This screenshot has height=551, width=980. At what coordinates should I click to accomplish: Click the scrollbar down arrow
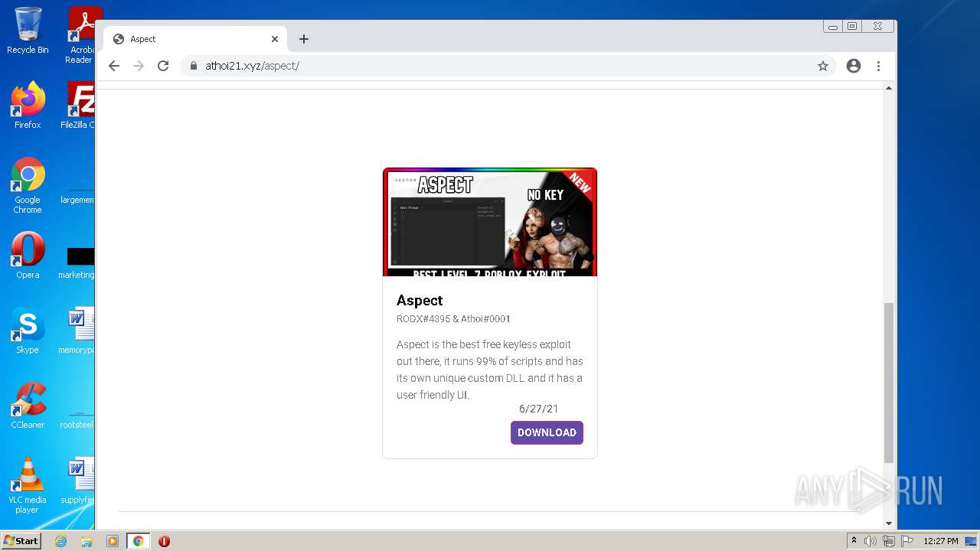click(x=889, y=523)
